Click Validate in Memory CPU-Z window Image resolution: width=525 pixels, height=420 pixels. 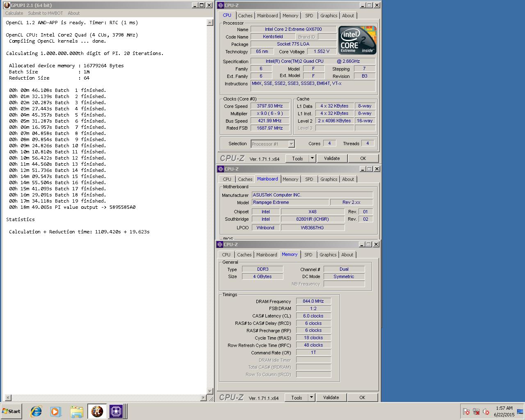pyautogui.click(x=331, y=397)
